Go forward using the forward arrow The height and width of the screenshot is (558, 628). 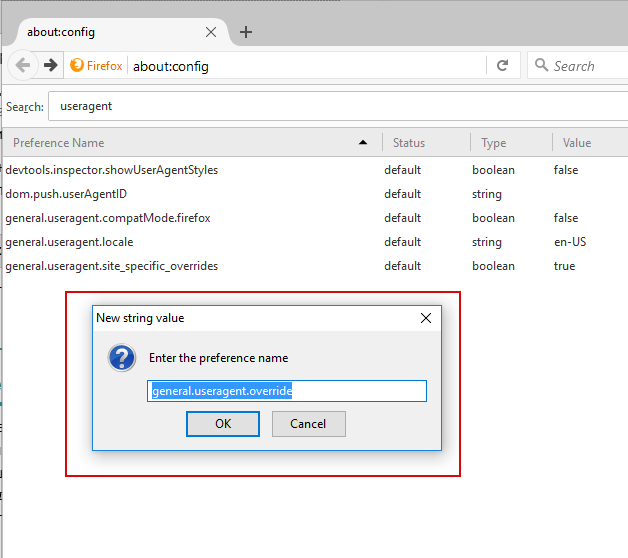[x=50, y=65]
